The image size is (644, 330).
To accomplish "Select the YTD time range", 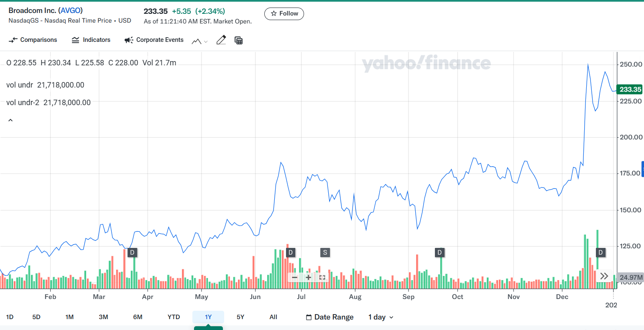I will [174, 317].
